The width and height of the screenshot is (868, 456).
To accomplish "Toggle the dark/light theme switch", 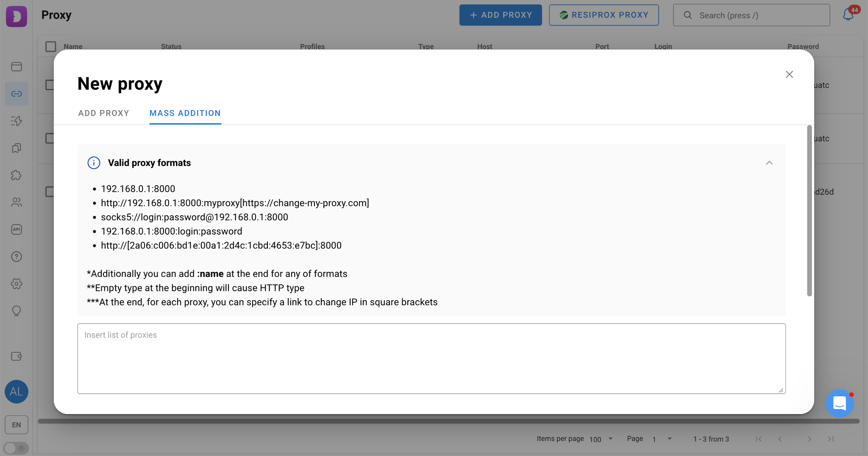I will tap(16, 448).
